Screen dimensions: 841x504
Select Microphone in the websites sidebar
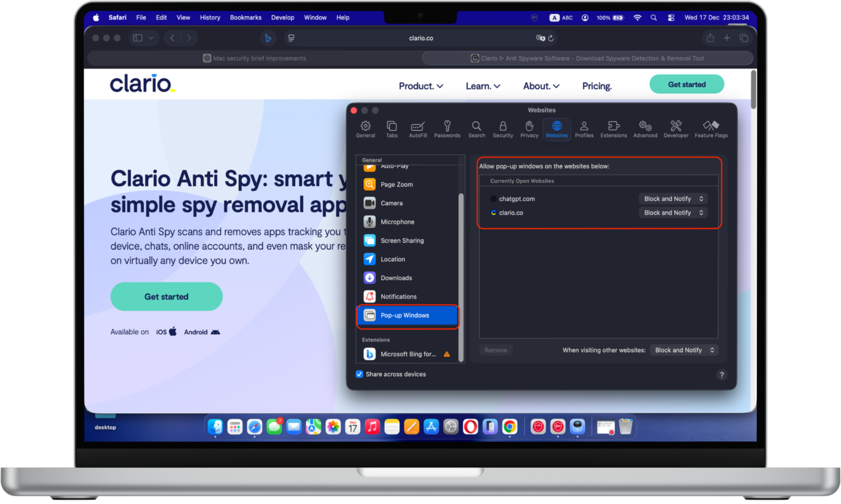coord(397,222)
